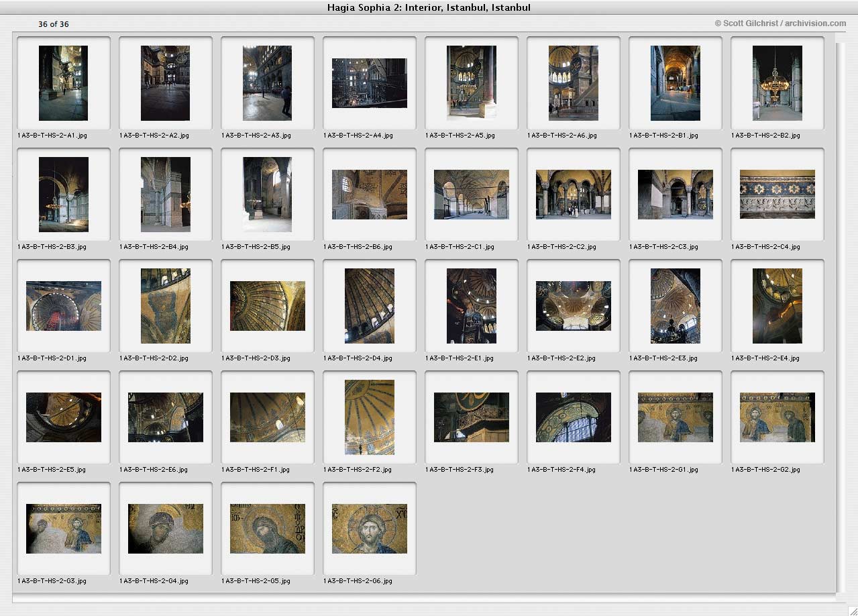Select thumbnail 1A3-B-T-HS-2-C2.jpg

574,195
